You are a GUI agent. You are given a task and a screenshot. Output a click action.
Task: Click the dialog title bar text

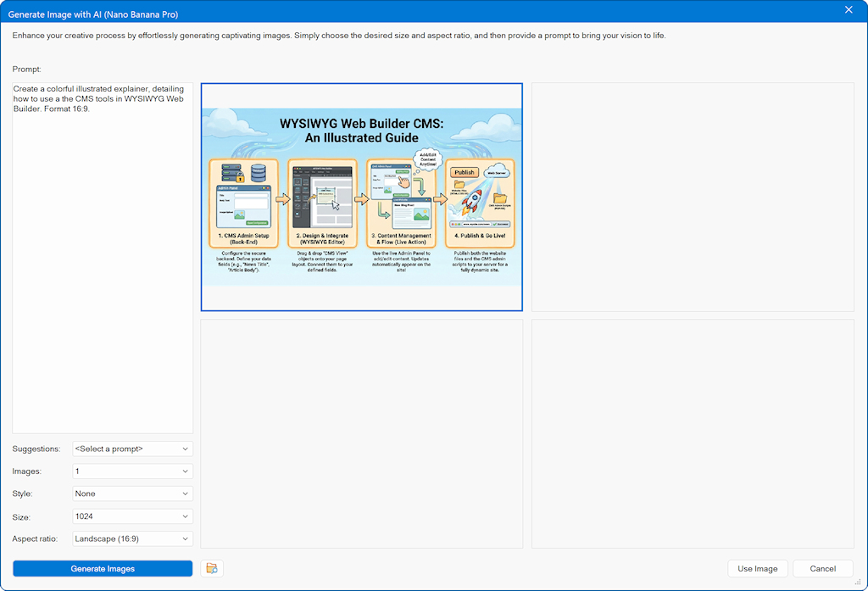(x=93, y=14)
